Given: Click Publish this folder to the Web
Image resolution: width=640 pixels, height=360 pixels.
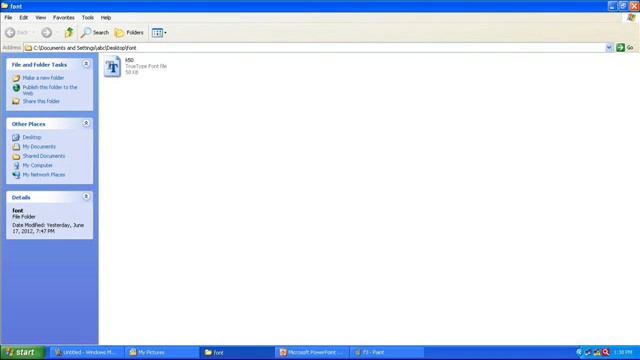Looking at the screenshot, I should [50, 90].
